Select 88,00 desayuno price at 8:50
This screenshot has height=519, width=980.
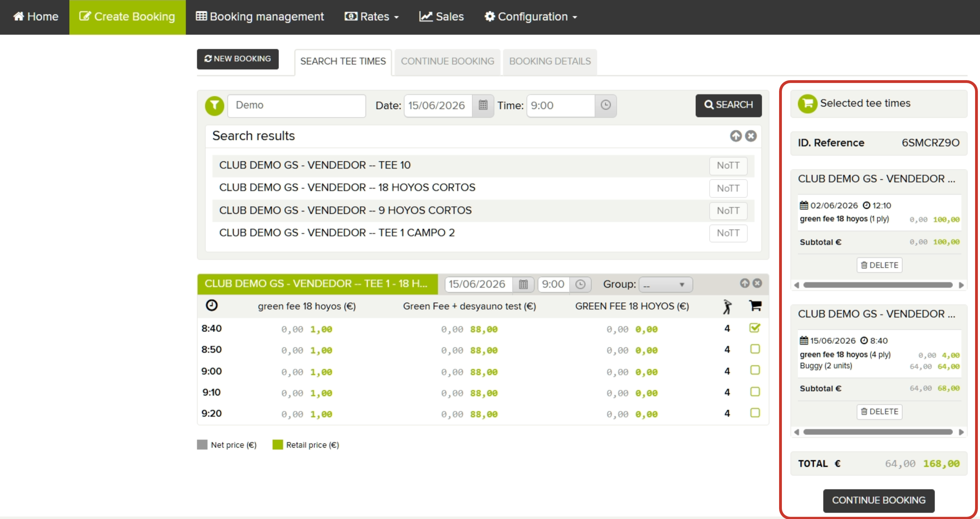tap(484, 350)
